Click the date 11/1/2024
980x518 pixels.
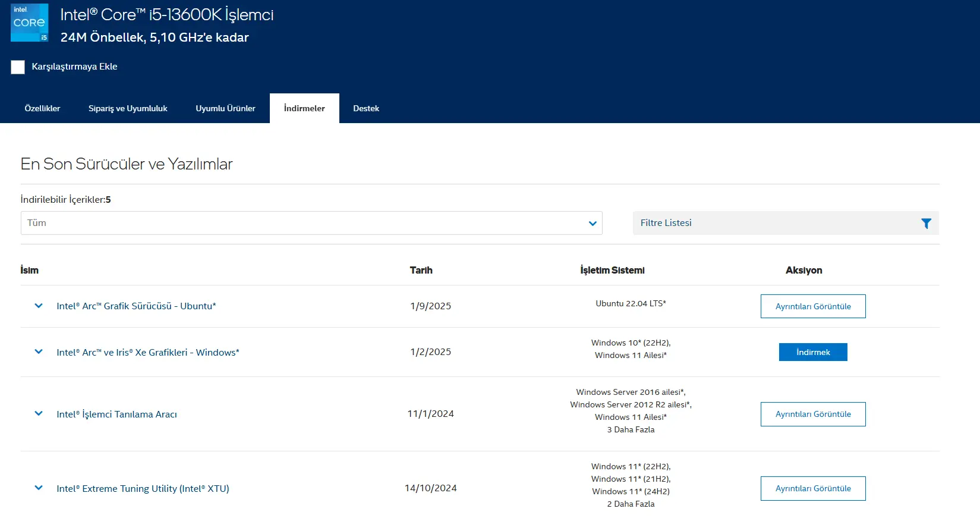[x=431, y=414]
